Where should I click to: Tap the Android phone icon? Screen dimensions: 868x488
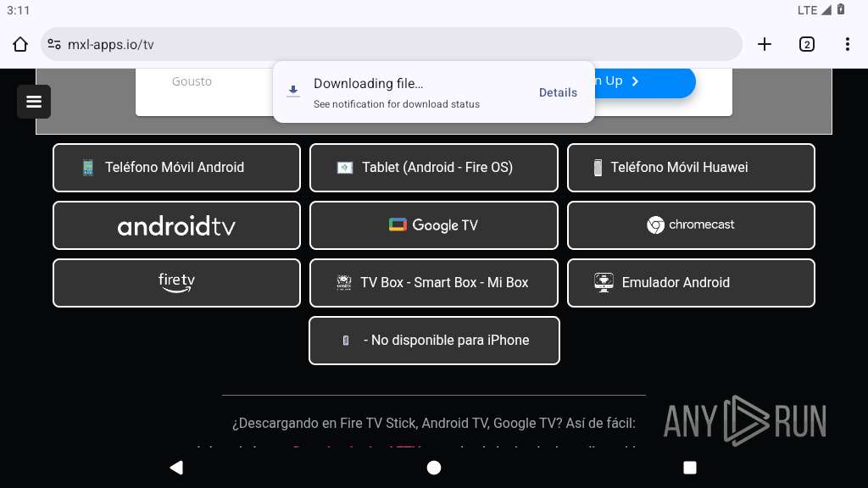pyautogui.click(x=88, y=168)
